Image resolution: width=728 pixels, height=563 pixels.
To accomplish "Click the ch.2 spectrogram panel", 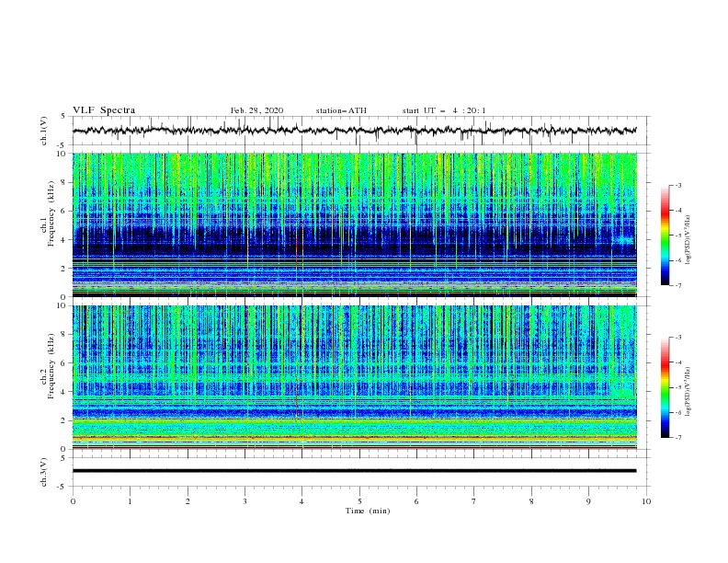I will coord(355,377).
